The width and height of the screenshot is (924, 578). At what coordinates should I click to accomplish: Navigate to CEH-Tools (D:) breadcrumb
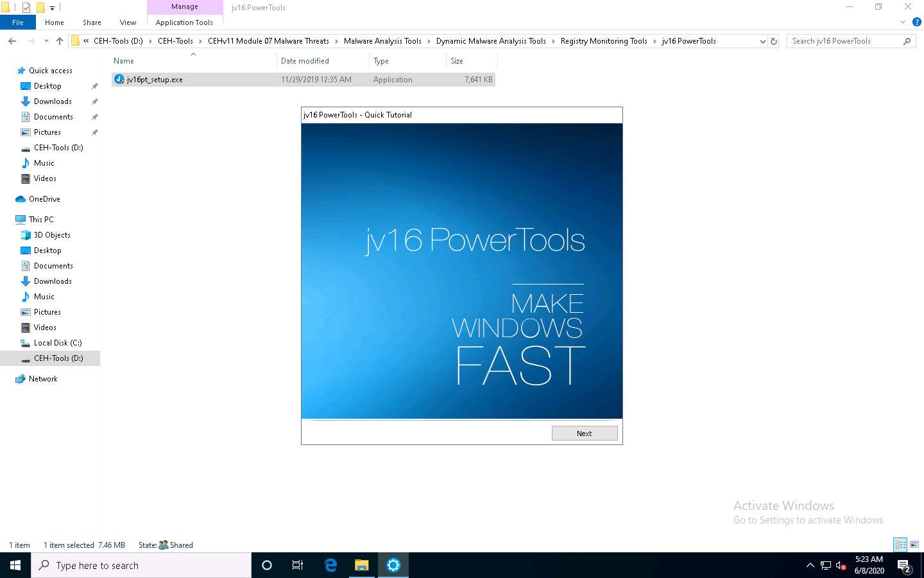pos(118,41)
